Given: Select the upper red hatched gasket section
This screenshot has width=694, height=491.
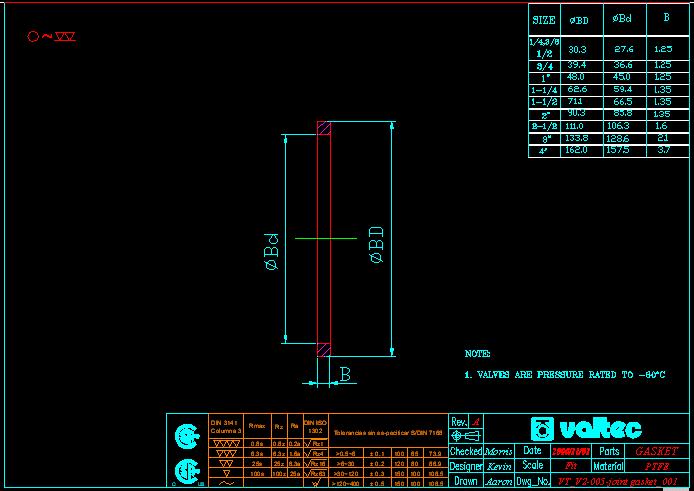Looking at the screenshot, I should point(324,128).
